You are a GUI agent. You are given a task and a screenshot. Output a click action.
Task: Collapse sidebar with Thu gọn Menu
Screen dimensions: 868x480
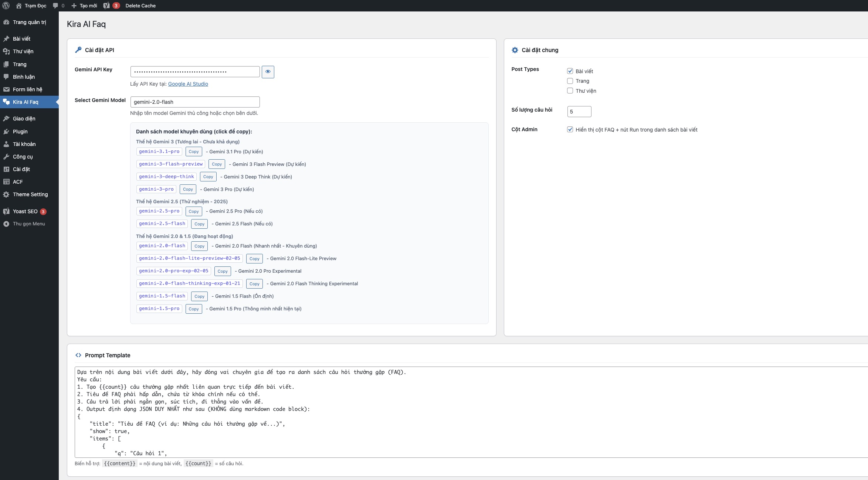(x=29, y=224)
